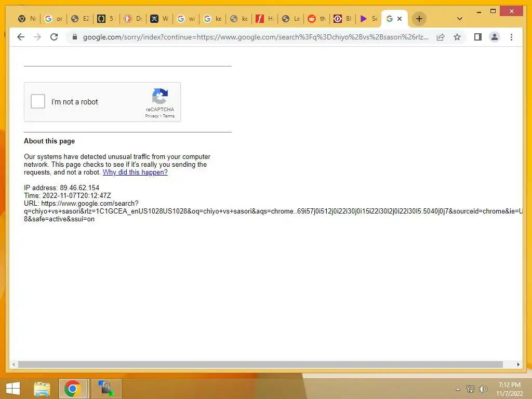Click the address bar URL field
Viewport: 532px width, 399px height.
[x=256, y=37]
